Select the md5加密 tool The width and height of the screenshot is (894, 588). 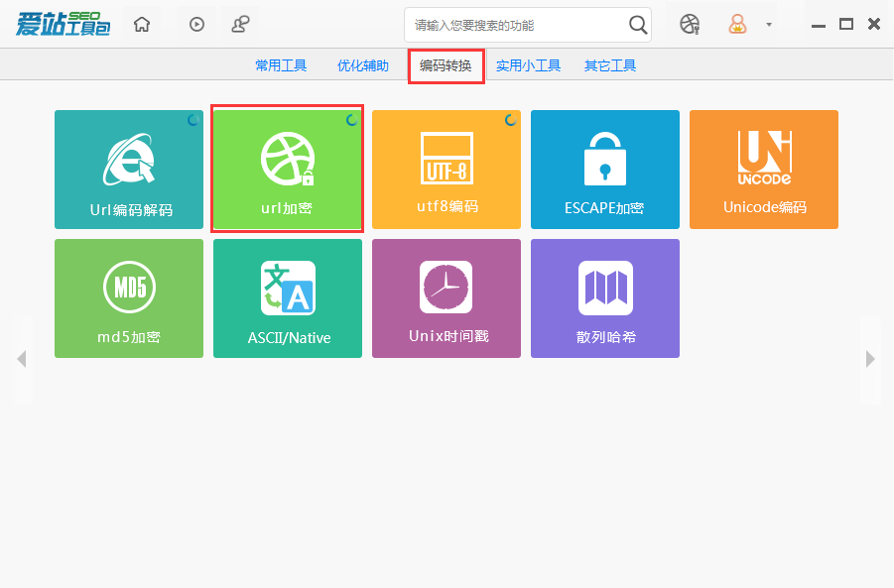coord(128,297)
